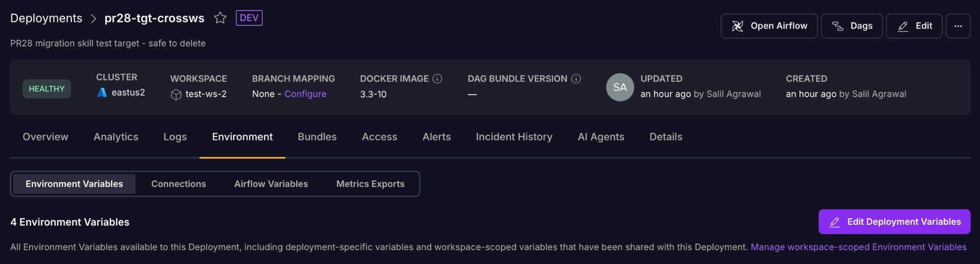Open the Alerts tab
980x264 pixels.
(x=436, y=137)
